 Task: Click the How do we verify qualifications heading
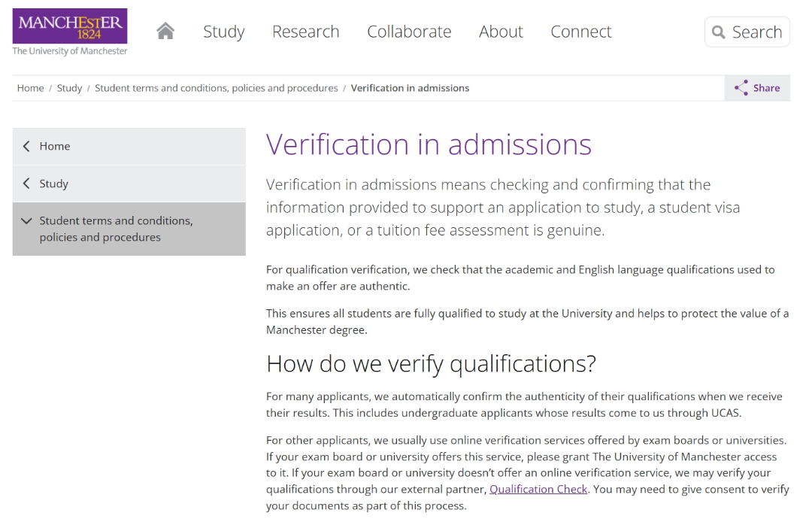[x=431, y=363]
